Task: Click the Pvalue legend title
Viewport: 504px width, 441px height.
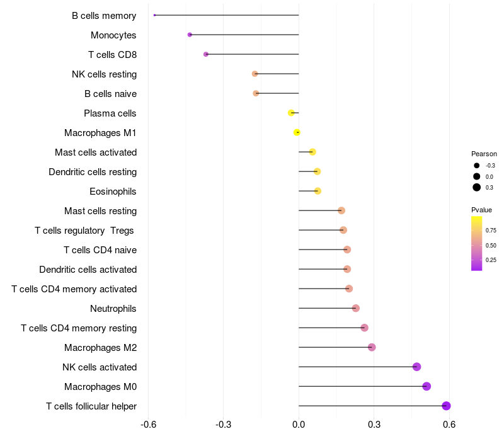Action: tap(481, 210)
